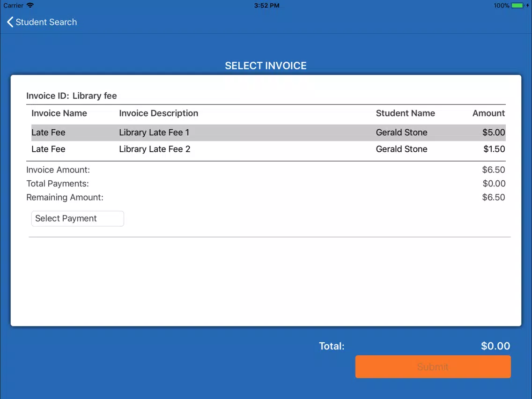Click Gerald Stone in the $5.00 row
Screen dimensions: 532x399
402,133
